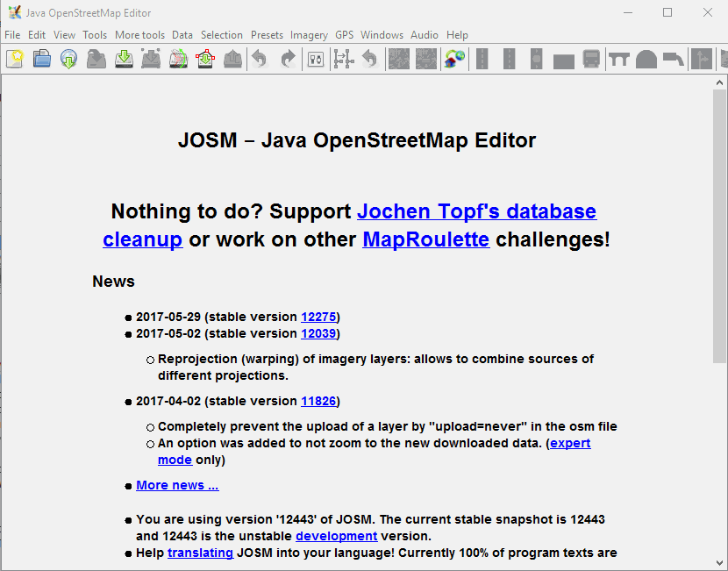Open the translating link
The width and height of the screenshot is (728, 571).
click(x=200, y=553)
